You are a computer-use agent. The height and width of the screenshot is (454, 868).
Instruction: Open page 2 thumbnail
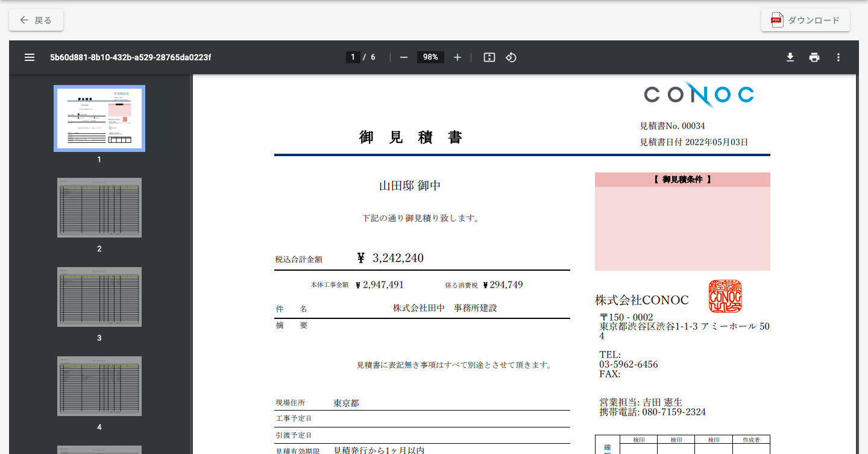click(99, 207)
